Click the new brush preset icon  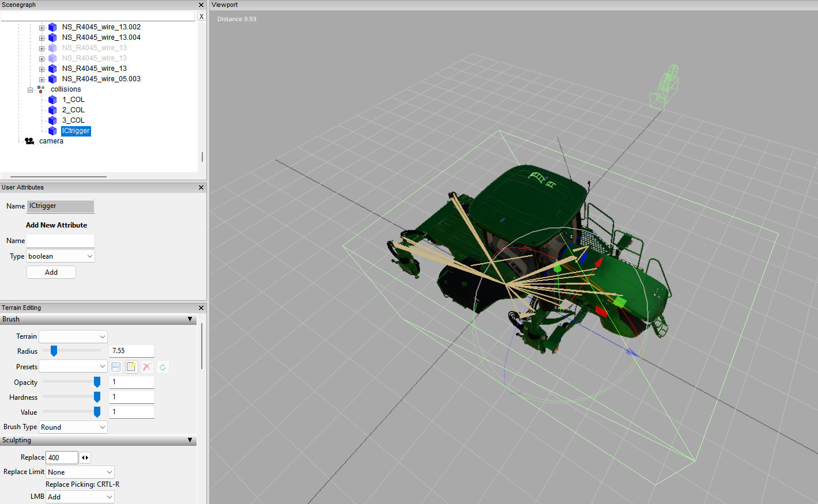tap(131, 367)
